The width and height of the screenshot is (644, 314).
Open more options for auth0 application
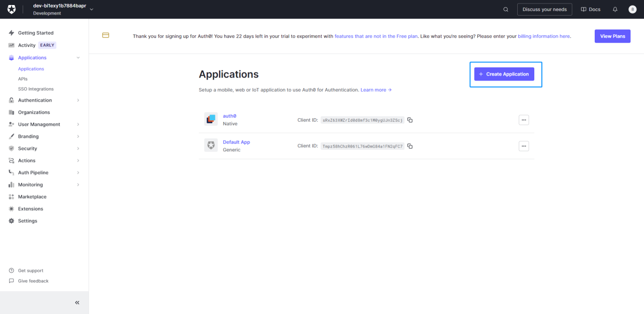click(524, 120)
